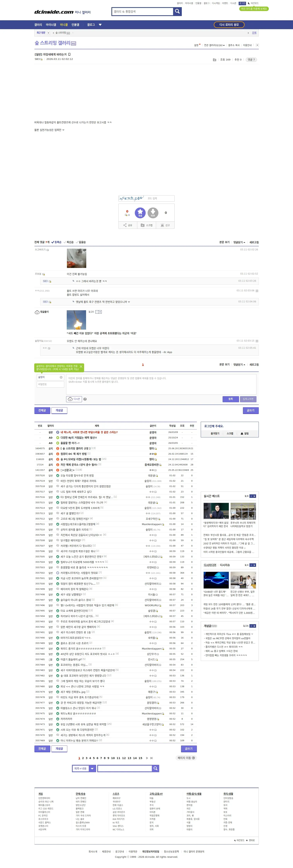The height and width of the screenshot is (868, 293).
Task: Open the 제목+내용 search type dropdown
Action: tap(84, 768)
